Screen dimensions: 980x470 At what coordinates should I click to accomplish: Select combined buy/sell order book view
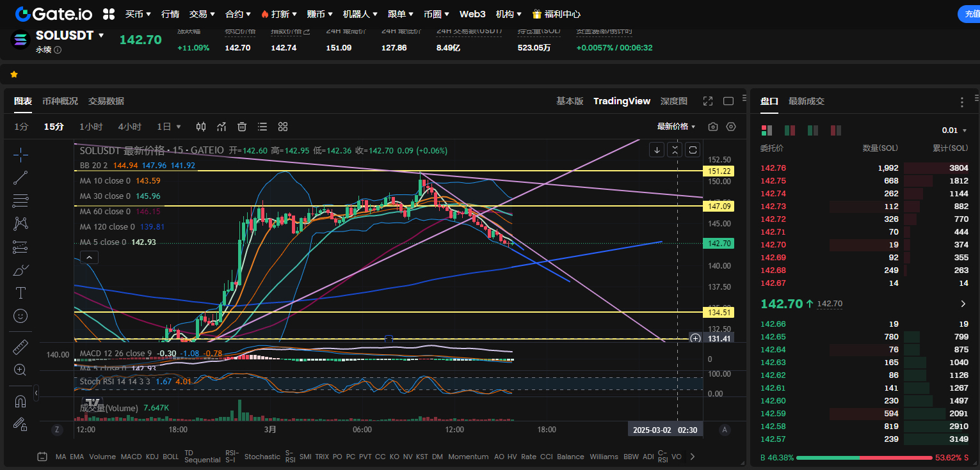click(x=767, y=130)
